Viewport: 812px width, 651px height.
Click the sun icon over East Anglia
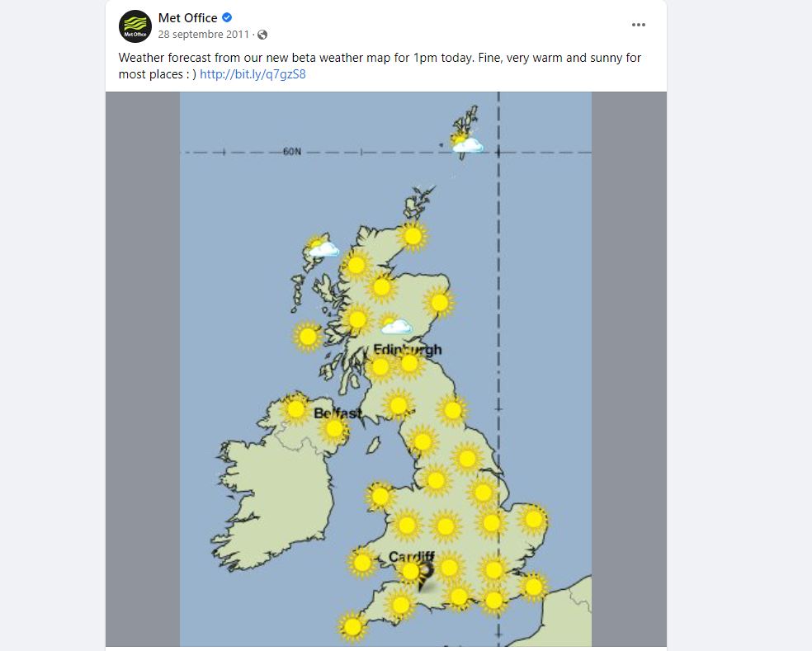tap(534, 519)
